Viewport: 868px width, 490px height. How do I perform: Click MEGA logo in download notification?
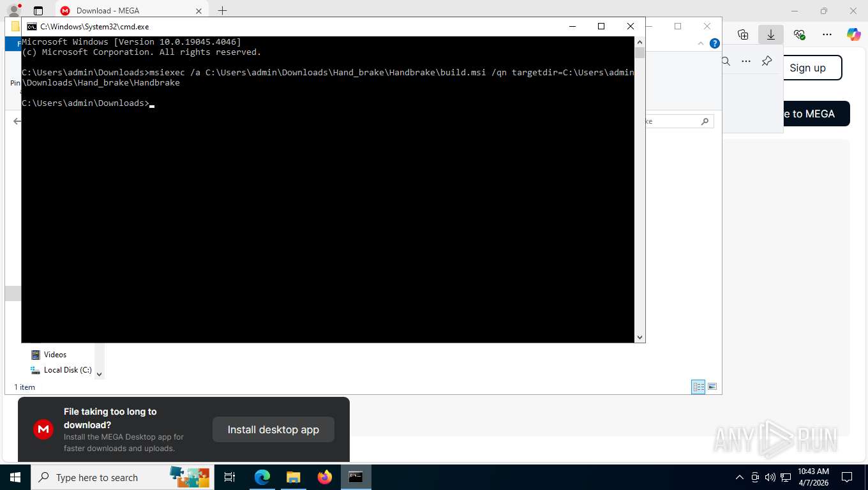click(x=43, y=429)
